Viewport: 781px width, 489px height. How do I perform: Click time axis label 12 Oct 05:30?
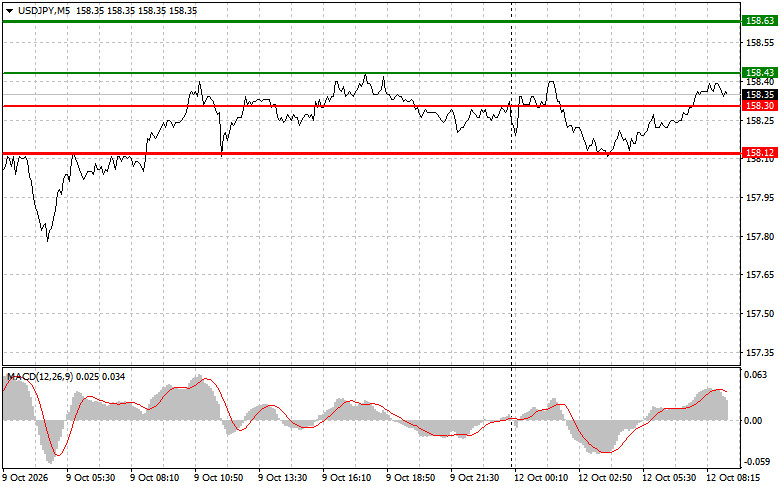click(669, 478)
